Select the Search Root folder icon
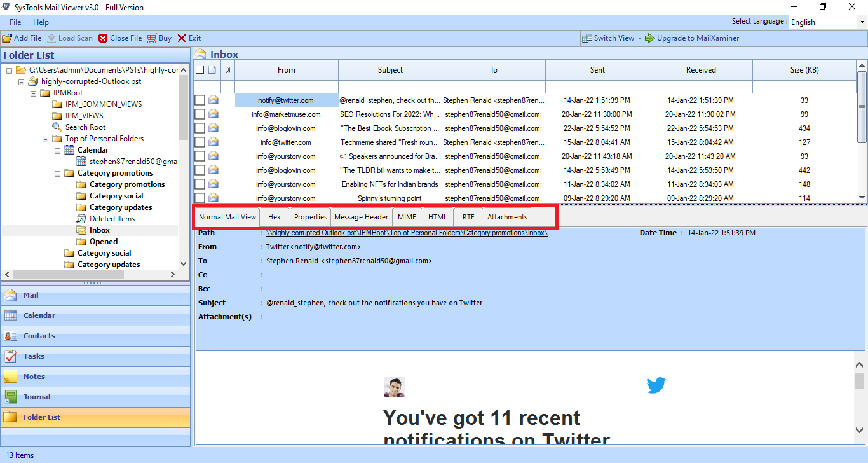868x463 pixels. (x=57, y=127)
